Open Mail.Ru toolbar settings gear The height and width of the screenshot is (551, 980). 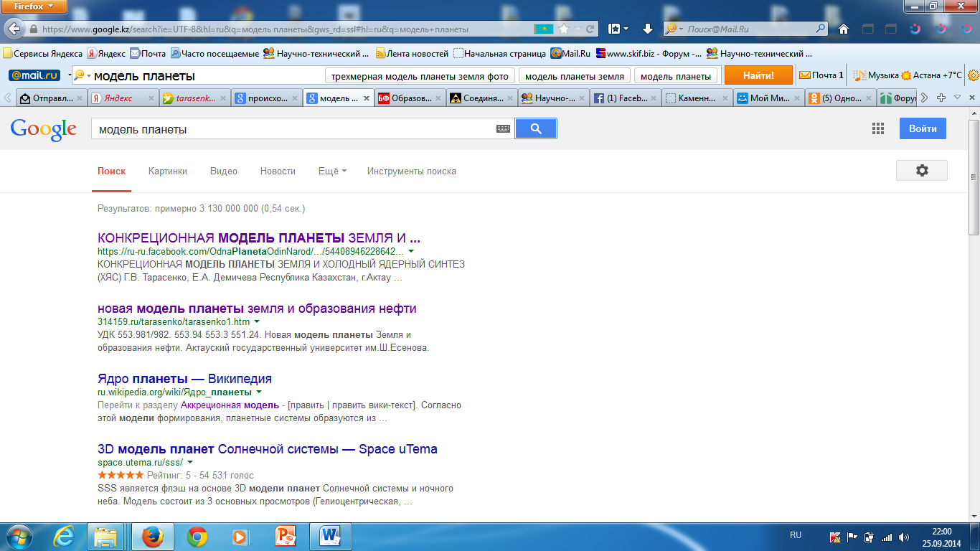tap(973, 75)
